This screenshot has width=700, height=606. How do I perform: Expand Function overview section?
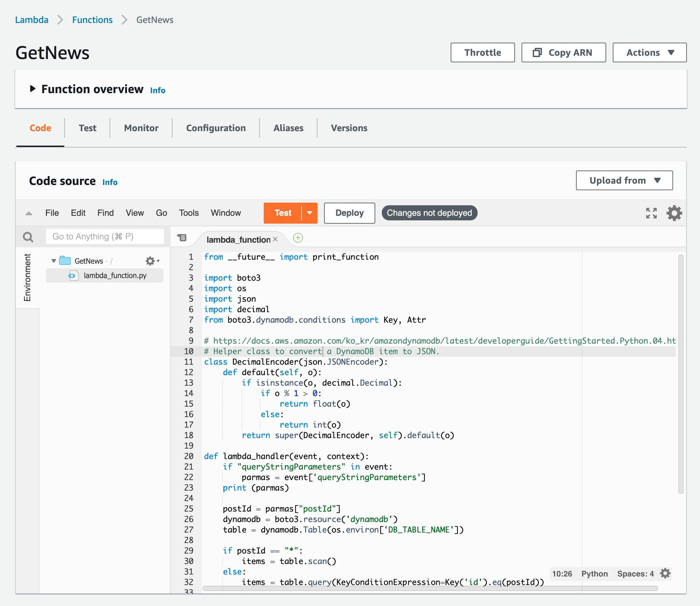(32, 89)
